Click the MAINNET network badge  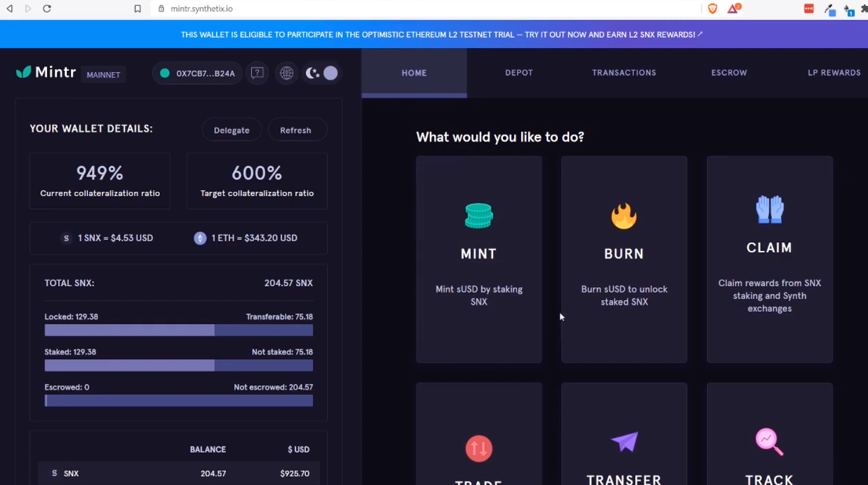(103, 75)
